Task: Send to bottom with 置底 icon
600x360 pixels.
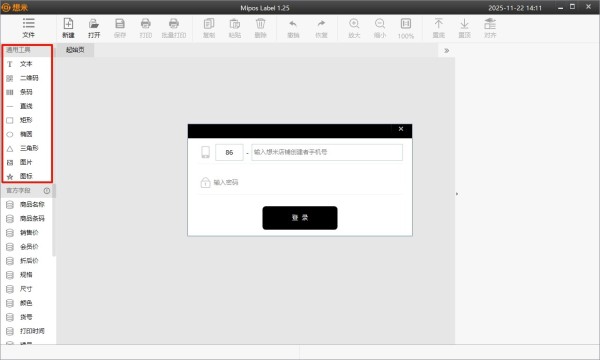Action: (x=439, y=24)
